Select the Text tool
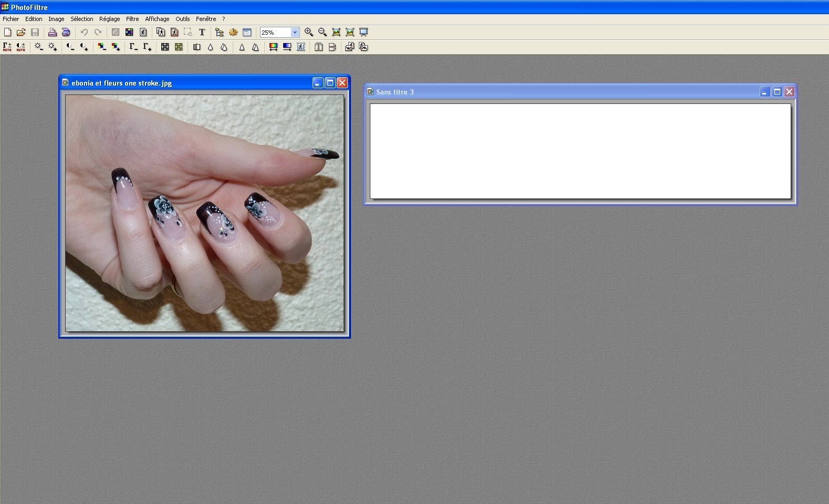 202,33
